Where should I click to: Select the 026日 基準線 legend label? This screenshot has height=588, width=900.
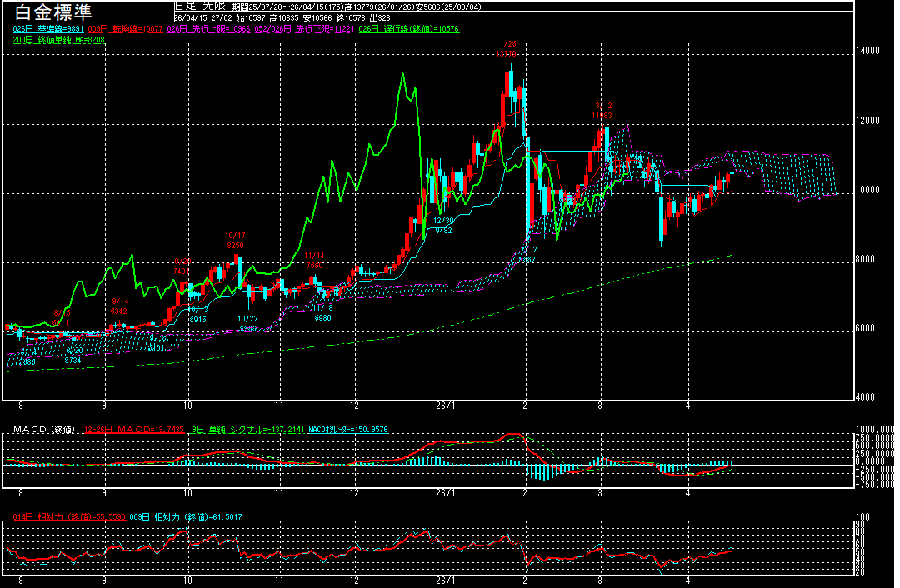pyautogui.click(x=43, y=29)
